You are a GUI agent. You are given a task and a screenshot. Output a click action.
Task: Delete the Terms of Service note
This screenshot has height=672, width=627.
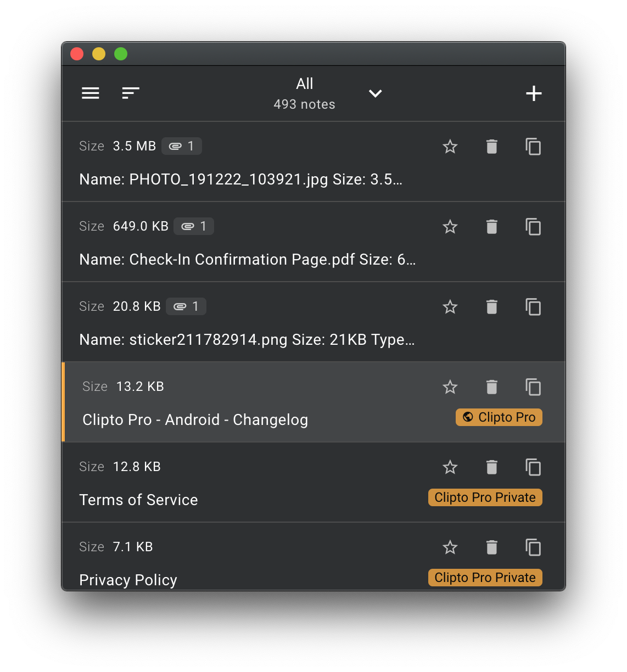coord(492,467)
